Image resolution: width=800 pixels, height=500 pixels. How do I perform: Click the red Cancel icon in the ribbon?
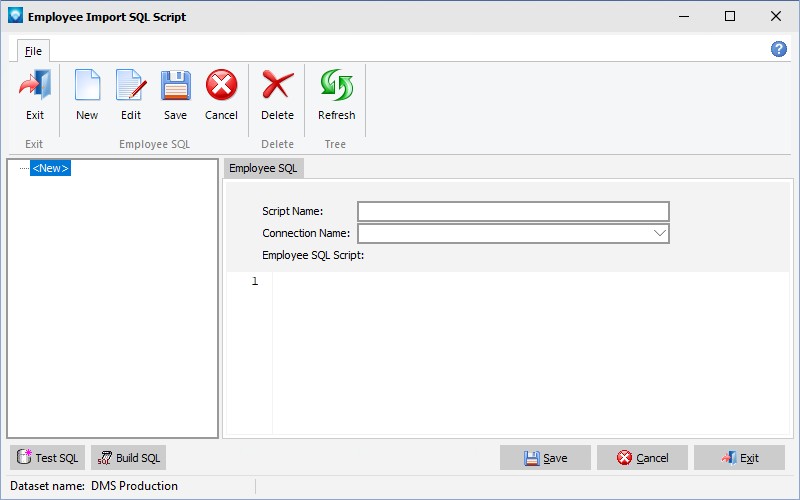[221, 85]
